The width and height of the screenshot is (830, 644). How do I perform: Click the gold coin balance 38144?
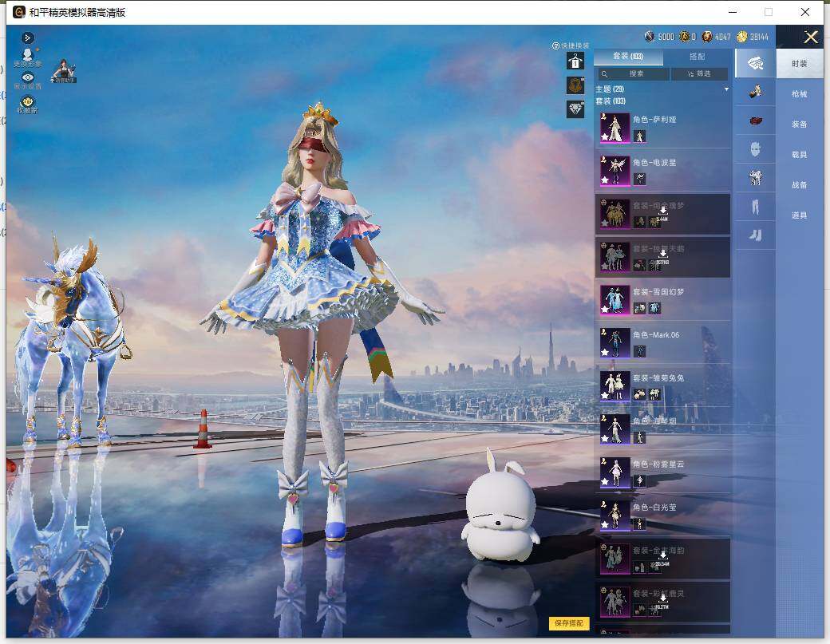[x=753, y=37]
